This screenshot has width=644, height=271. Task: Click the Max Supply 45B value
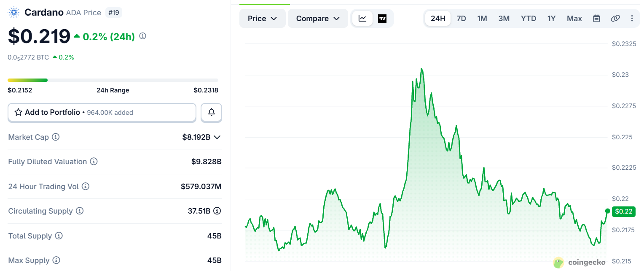tap(215, 260)
